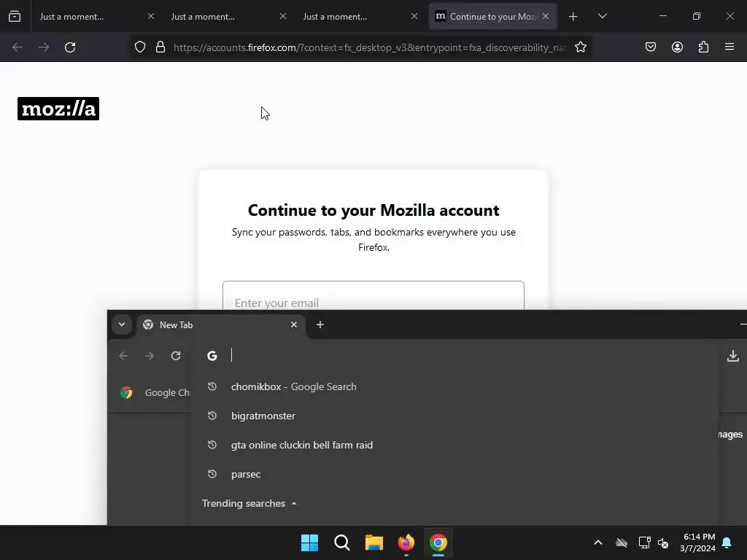The image size is (747, 560).
Task: Open muted volume tray icon
Action: [663, 542]
